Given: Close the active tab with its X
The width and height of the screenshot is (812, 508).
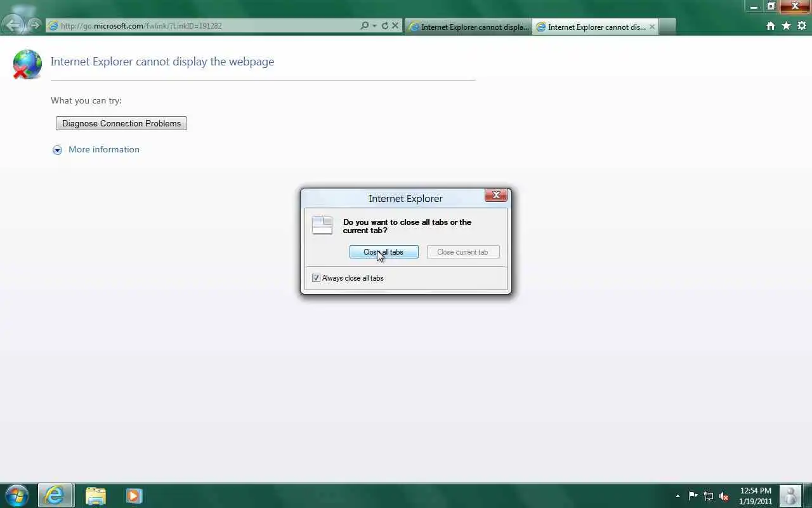Looking at the screenshot, I should pyautogui.click(x=652, y=27).
